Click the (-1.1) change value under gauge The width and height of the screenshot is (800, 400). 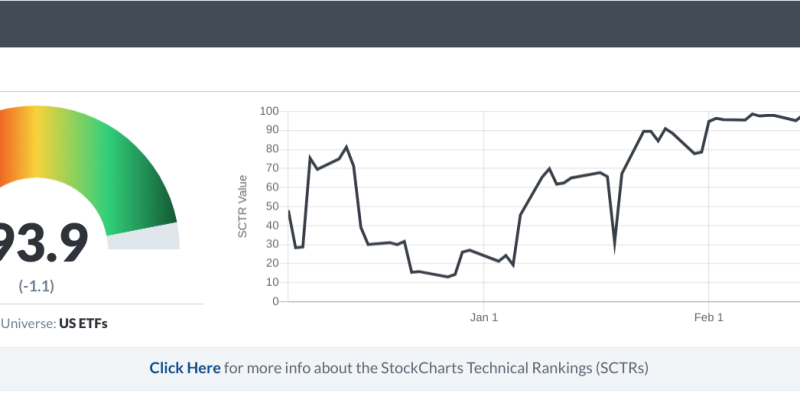tap(36, 286)
